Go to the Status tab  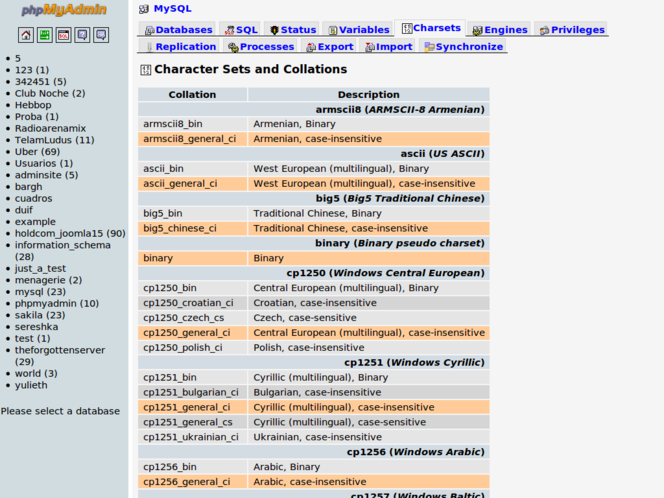[x=292, y=30]
